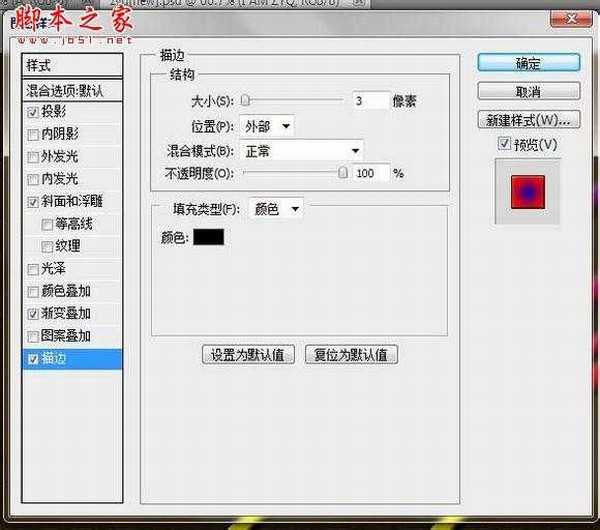The image size is (600, 530).
Task: Enable the 颜色叠加 (Color Overlay) checkbox
Action: [33, 291]
